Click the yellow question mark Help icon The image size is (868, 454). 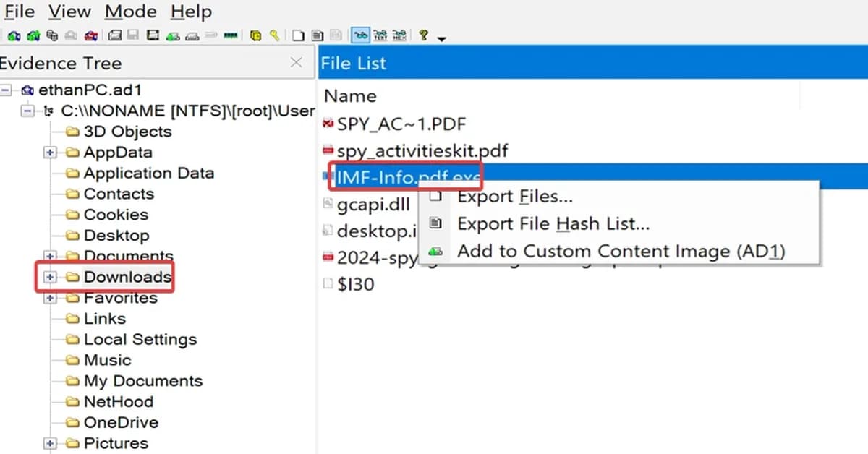click(424, 35)
